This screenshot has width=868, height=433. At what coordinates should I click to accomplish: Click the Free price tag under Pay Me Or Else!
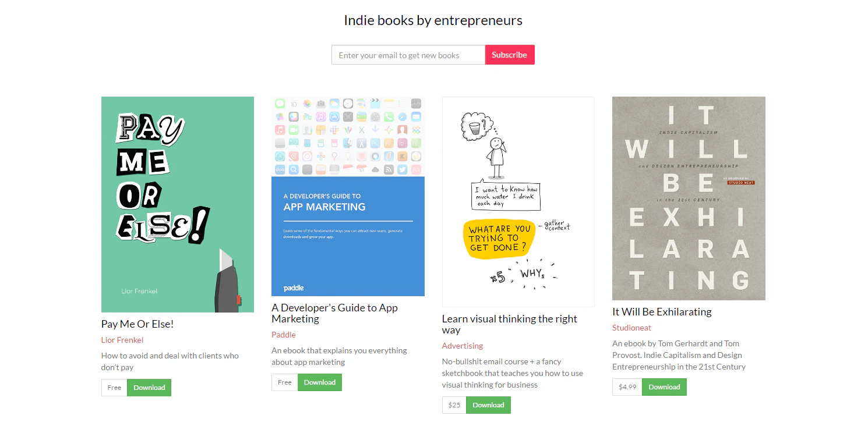pyautogui.click(x=114, y=388)
